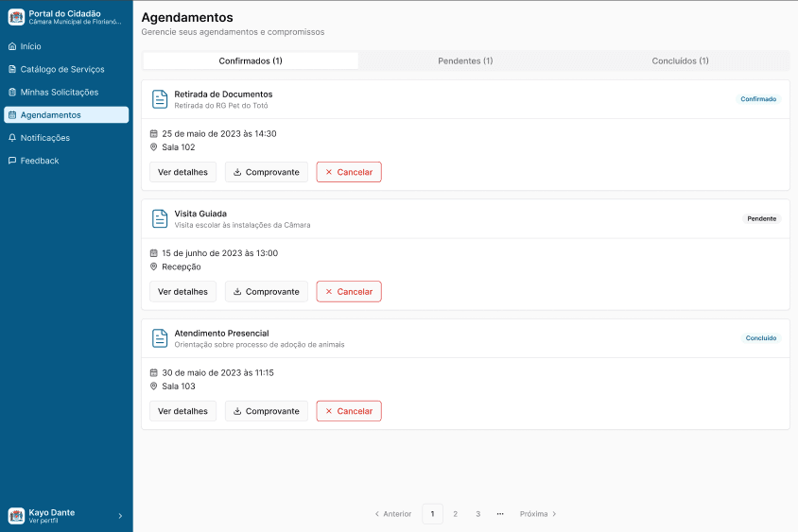Go to Minhas Solicitações

coord(66,92)
